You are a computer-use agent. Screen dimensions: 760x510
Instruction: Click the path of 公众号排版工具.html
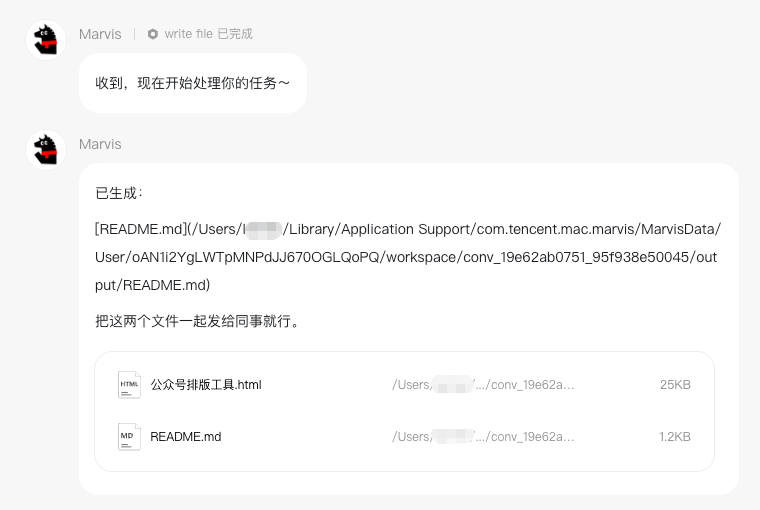tap(483, 385)
